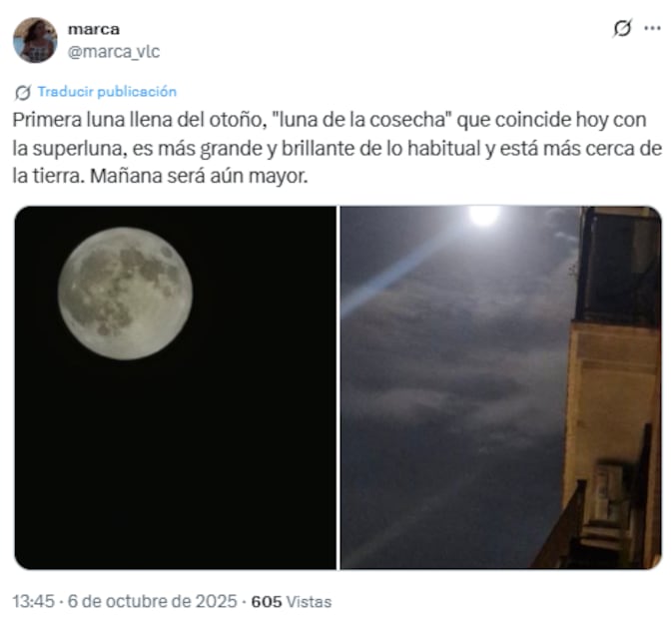Screen dimensions: 672x619
Task: Click the 605 Vistas view count
Action: click(292, 602)
